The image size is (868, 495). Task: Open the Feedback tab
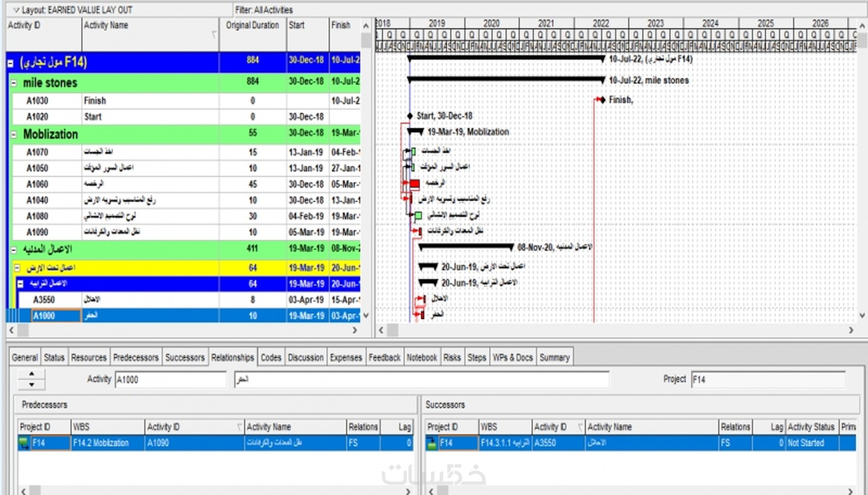pos(384,357)
